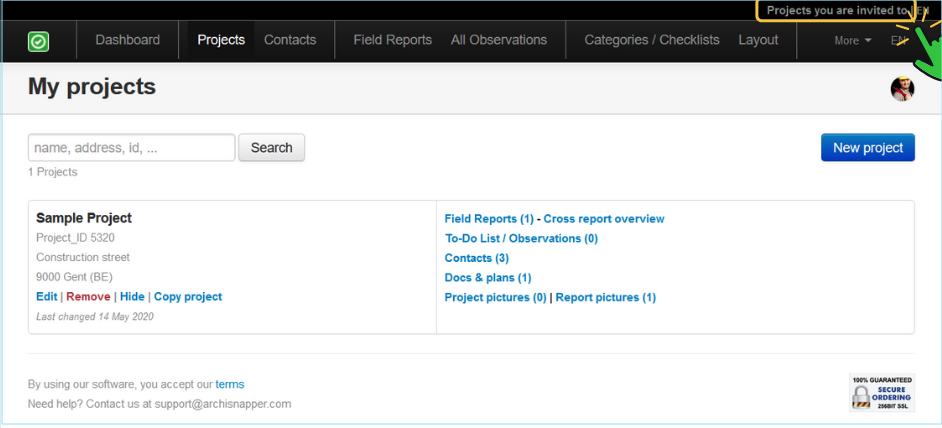Edit the Sample Project
This screenshot has height=428, width=942.
46,297
